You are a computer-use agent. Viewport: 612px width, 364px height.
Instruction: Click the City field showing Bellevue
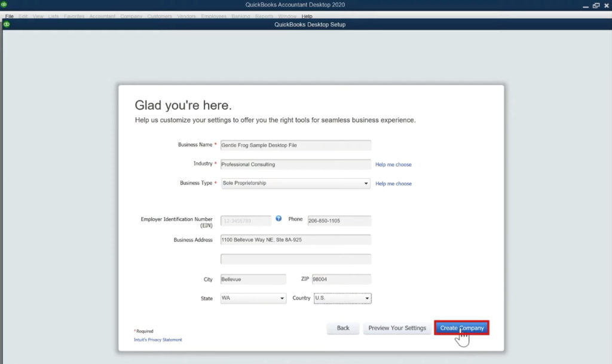point(253,279)
